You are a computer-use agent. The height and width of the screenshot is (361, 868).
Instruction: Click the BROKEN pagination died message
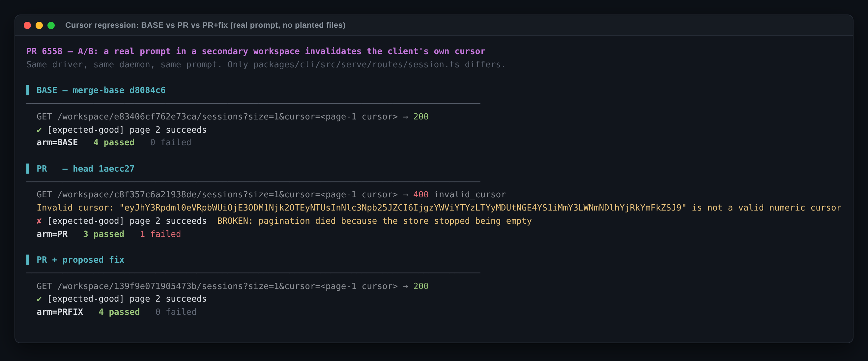374,221
